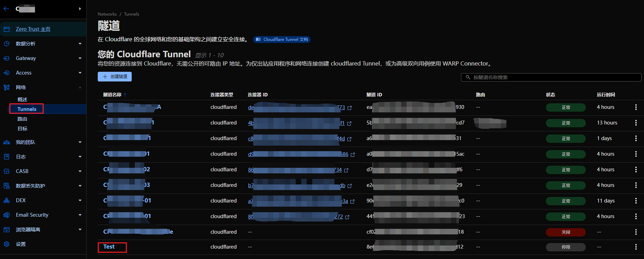Image resolution: width=644 pixels, height=259 pixels.
Task: Open actions menu for tunnel ending 930
Action: pyautogui.click(x=636, y=107)
